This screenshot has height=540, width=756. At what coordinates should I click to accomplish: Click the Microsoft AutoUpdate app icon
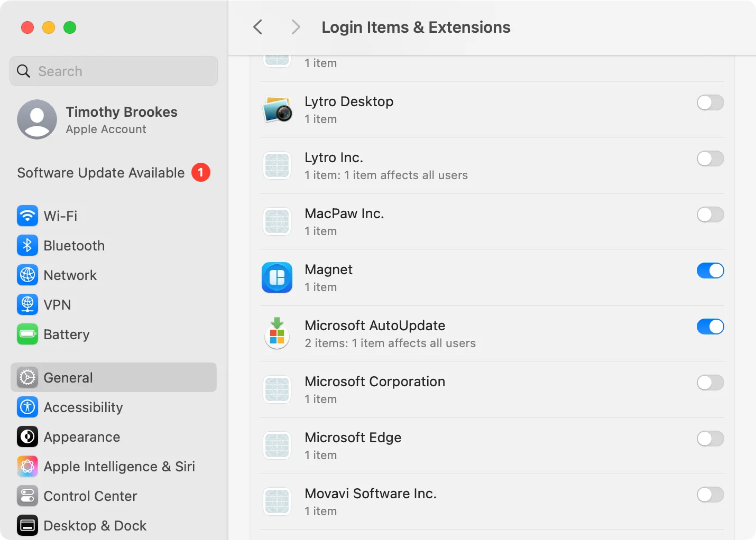point(277,333)
